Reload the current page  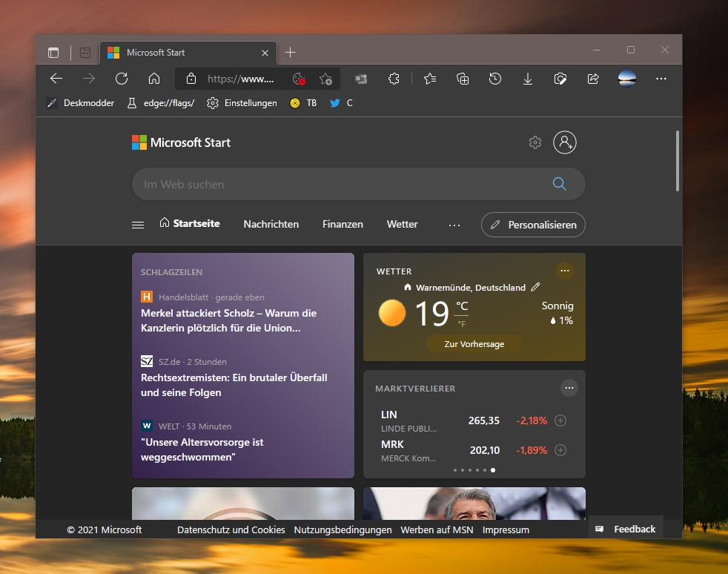(x=122, y=79)
